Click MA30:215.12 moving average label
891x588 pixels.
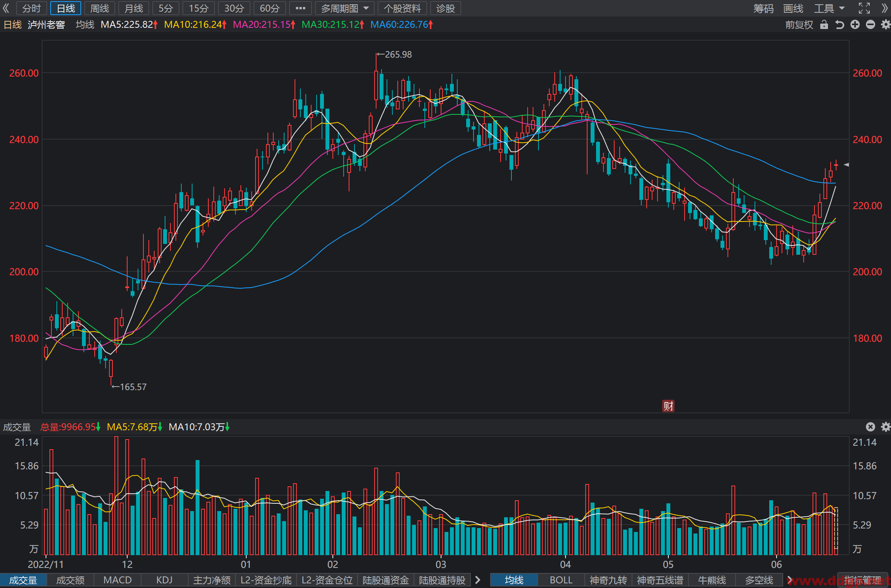coord(333,25)
